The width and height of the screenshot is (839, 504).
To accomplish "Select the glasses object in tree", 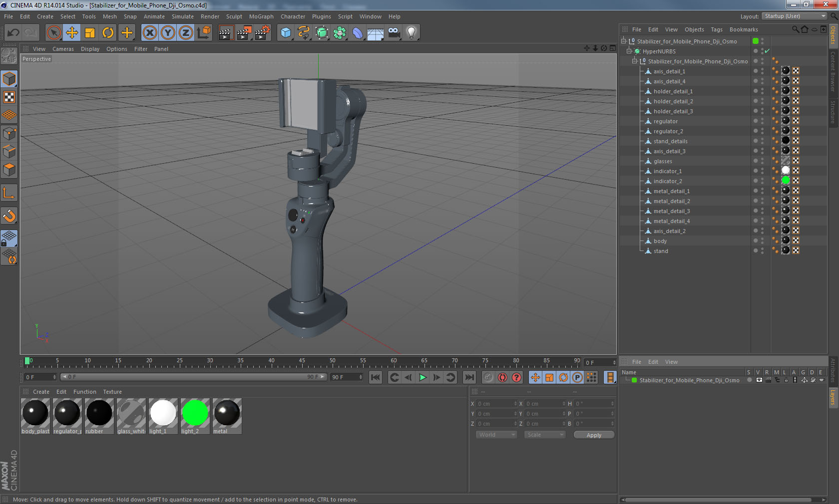I will (663, 161).
